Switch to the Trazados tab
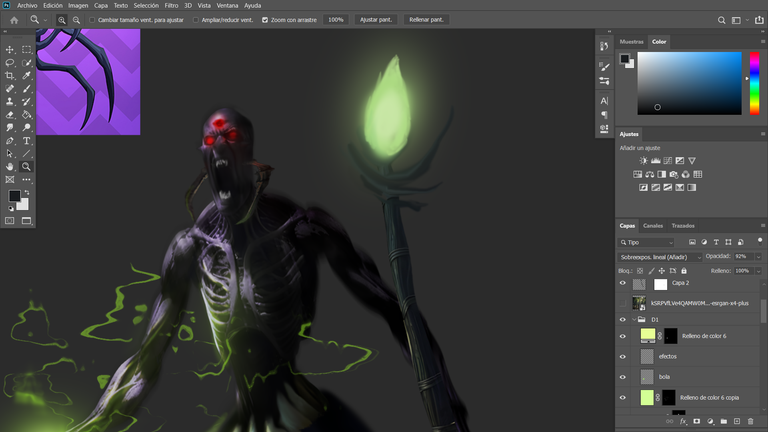Screen dimensions: 768x432 [683, 226]
